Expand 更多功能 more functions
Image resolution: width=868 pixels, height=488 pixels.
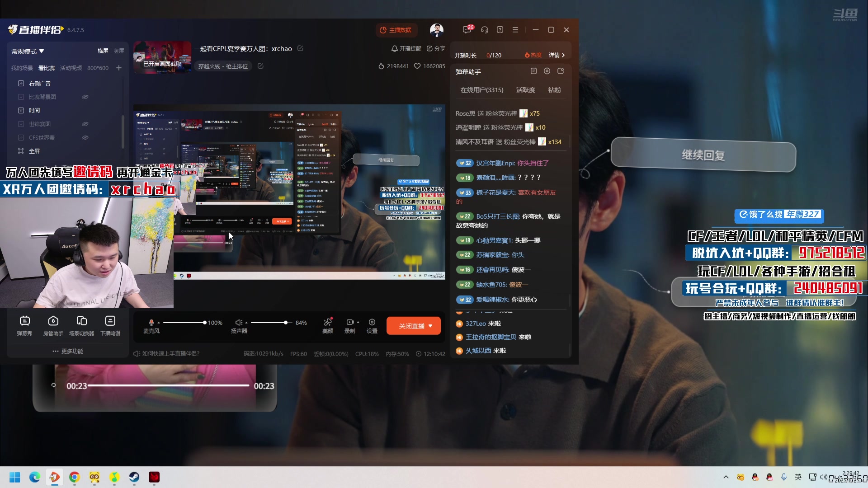point(68,351)
